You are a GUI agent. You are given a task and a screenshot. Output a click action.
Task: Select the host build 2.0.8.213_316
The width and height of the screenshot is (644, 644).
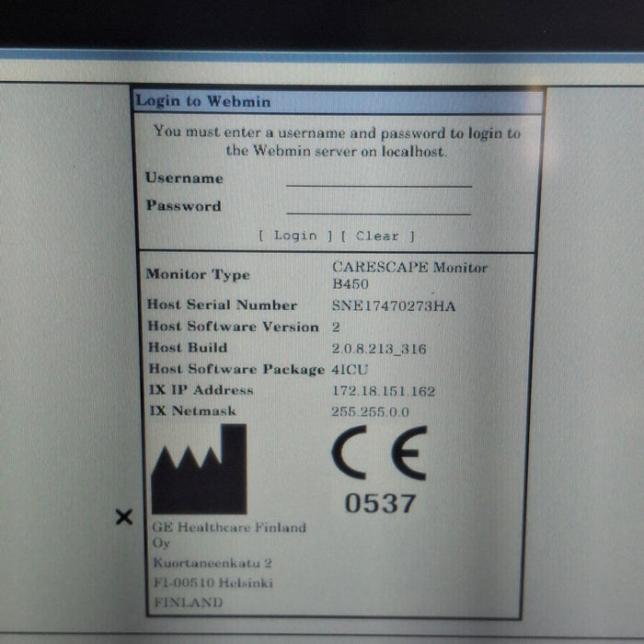(x=379, y=349)
